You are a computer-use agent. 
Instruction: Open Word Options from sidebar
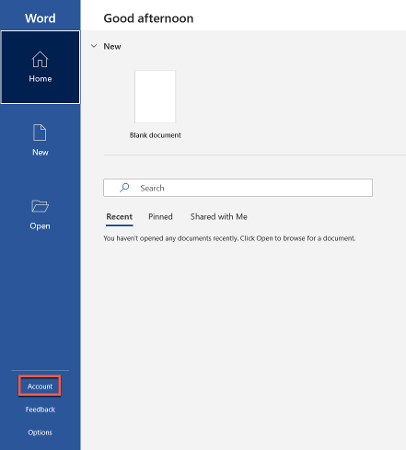click(x=40, y=432)
